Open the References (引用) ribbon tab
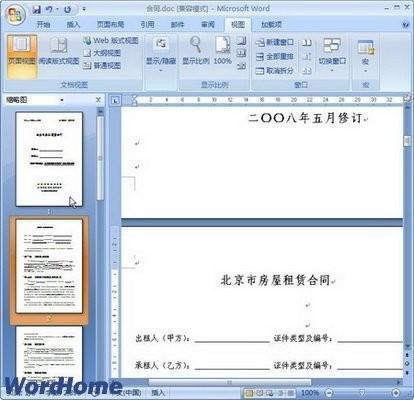 pyautogui.click(x=147, y=24)
